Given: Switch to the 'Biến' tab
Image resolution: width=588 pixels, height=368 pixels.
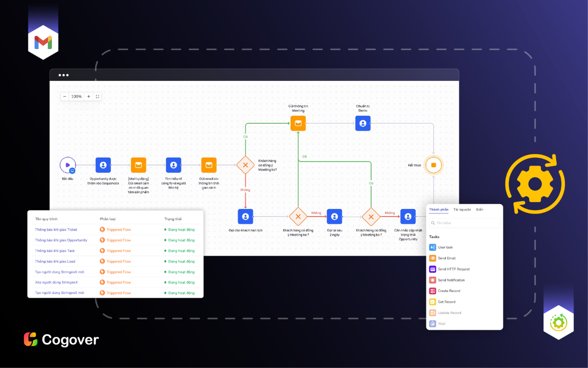Looking at the screenshot, I should 480,209.
